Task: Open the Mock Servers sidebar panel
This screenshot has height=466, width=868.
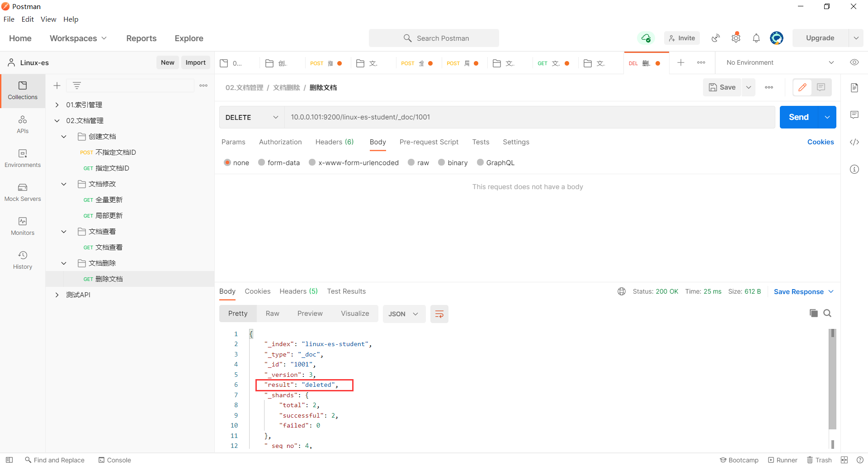Action: pos(23,192)
